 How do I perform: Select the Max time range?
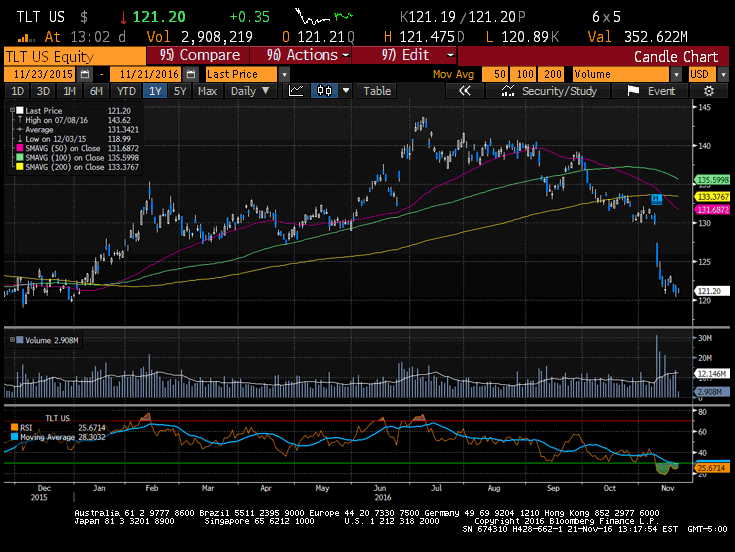[208, 90]
